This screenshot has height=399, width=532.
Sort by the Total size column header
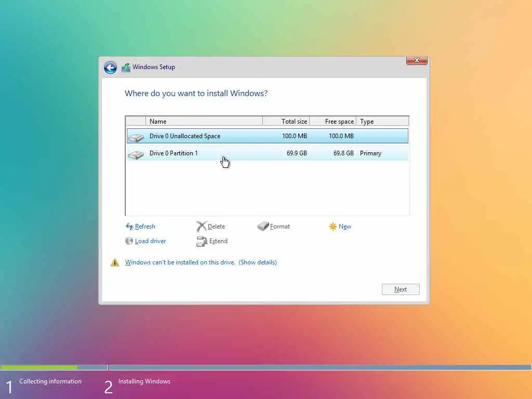(x=286, y=121)
